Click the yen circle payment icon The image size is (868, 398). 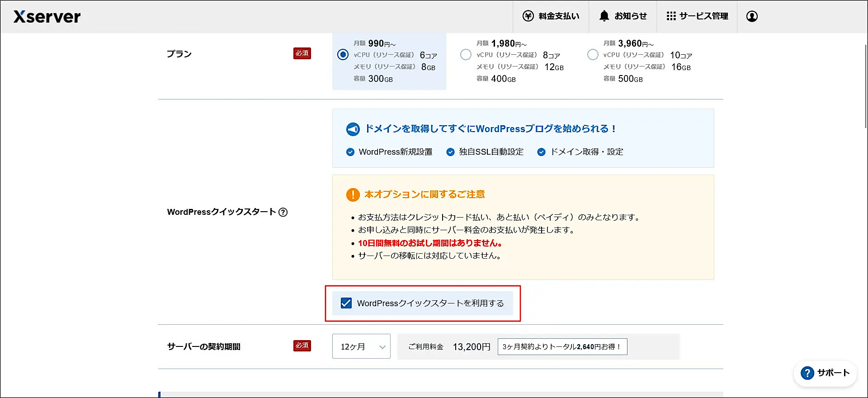click(528, 16)
